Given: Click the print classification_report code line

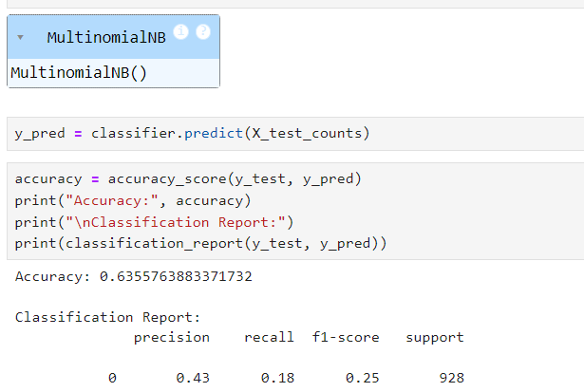Looking at the screenshot, I should [200, 244].
